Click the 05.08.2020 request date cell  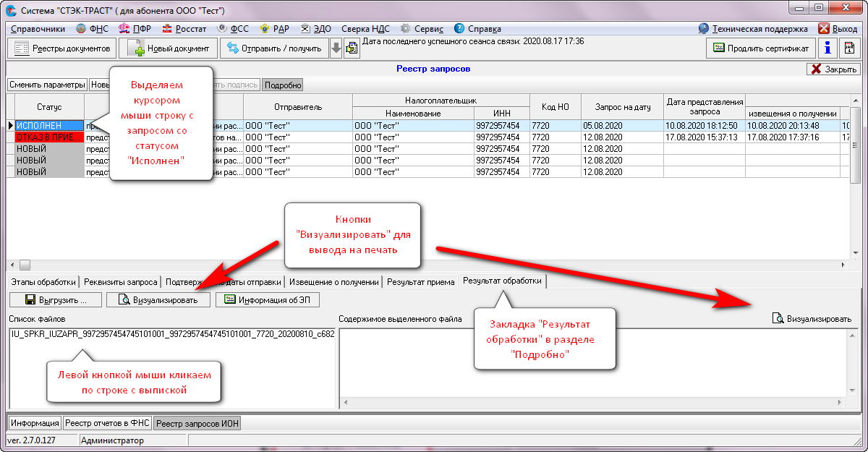pyautogui.click(x=622, y=126)
